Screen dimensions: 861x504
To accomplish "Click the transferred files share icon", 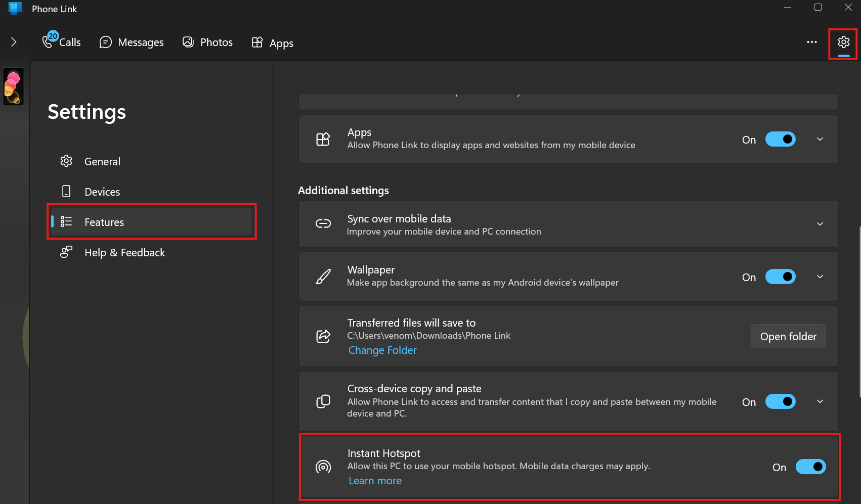I will coord(323,336).
